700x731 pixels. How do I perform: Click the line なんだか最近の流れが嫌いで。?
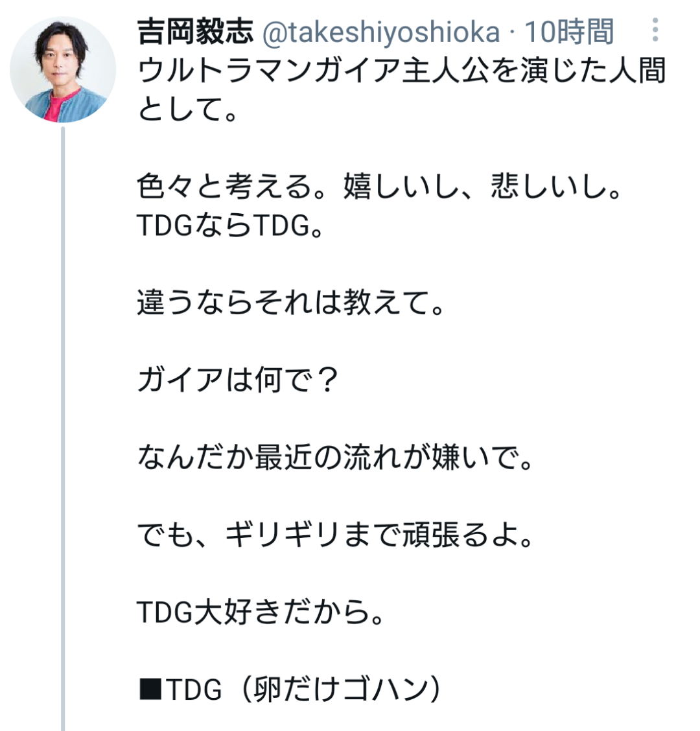coord(334,459)
